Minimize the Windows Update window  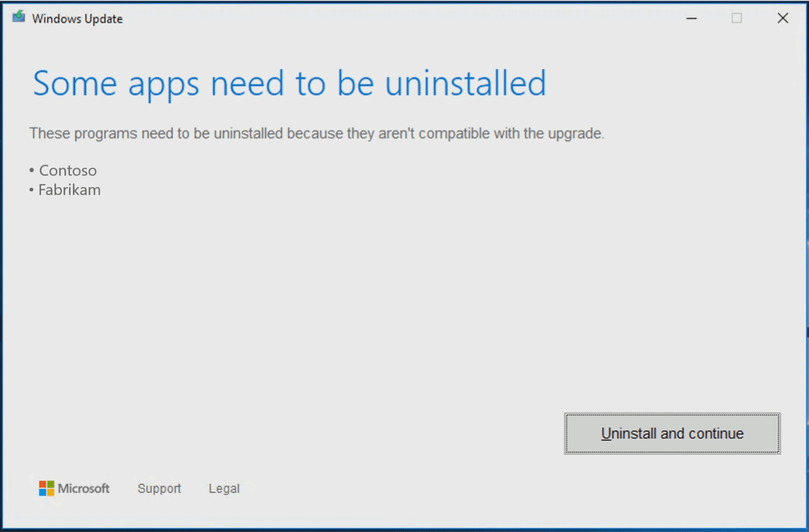coord(692,19)
